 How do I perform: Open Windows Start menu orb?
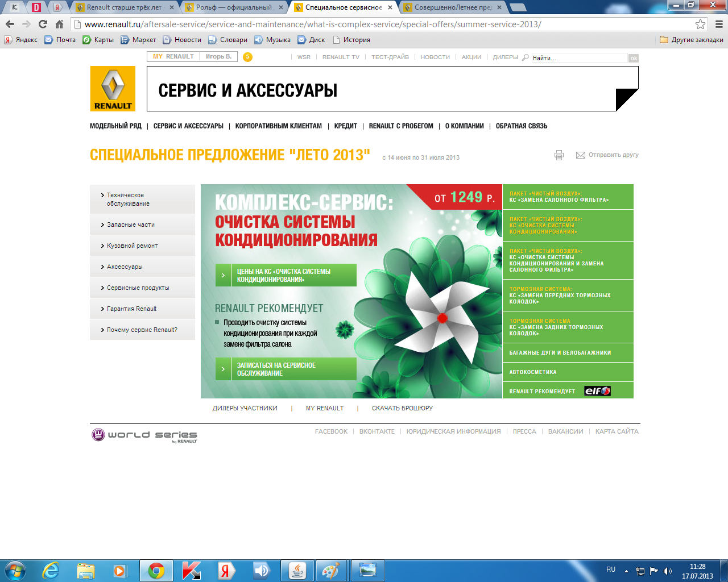click(x=15, y=570)
